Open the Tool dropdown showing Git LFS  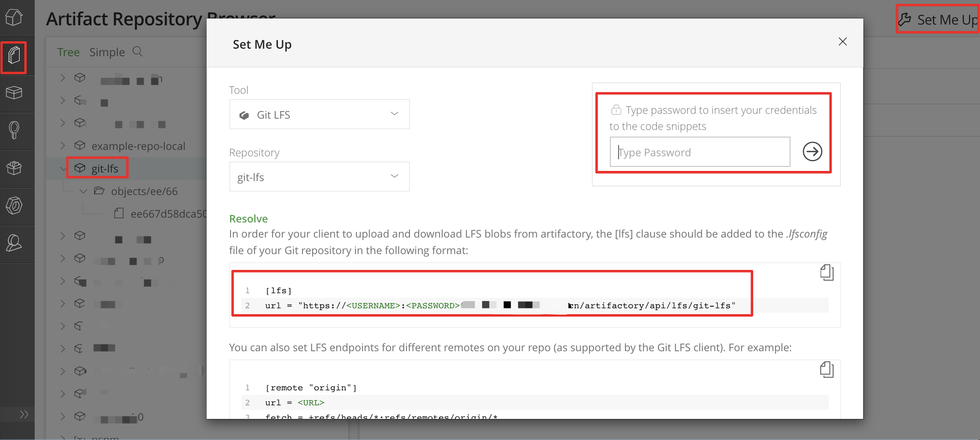click(x=319, y=114)
